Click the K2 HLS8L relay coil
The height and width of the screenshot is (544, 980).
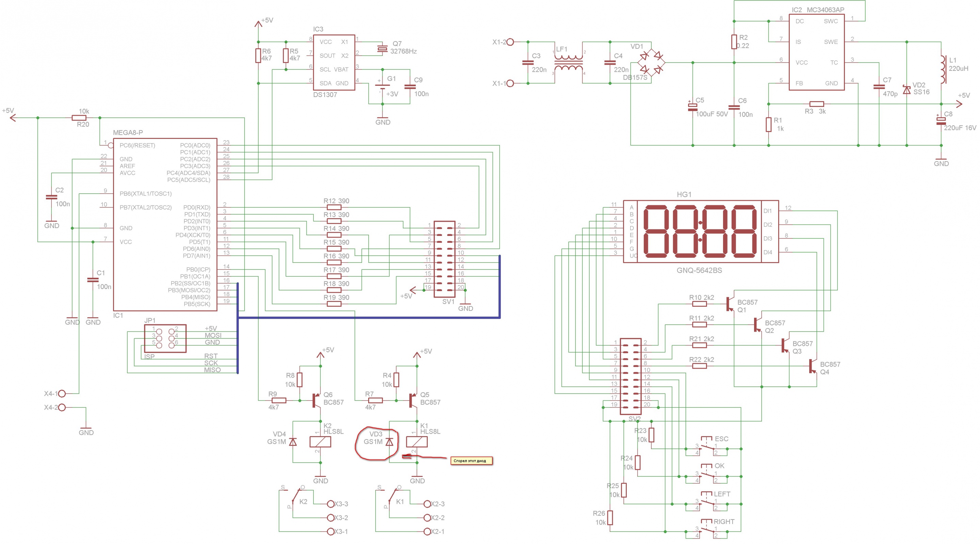click(320, 442)
